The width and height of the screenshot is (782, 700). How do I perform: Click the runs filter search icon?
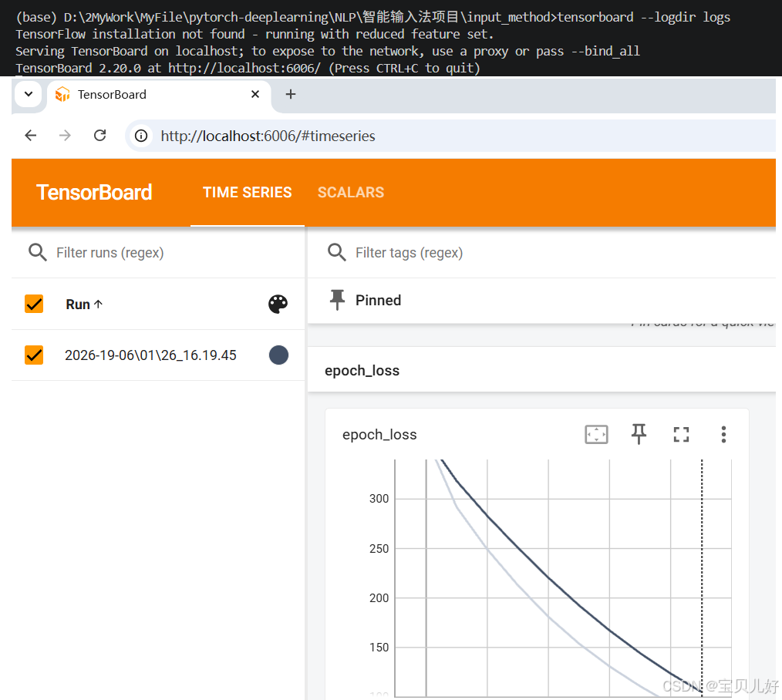pos(38,253)
